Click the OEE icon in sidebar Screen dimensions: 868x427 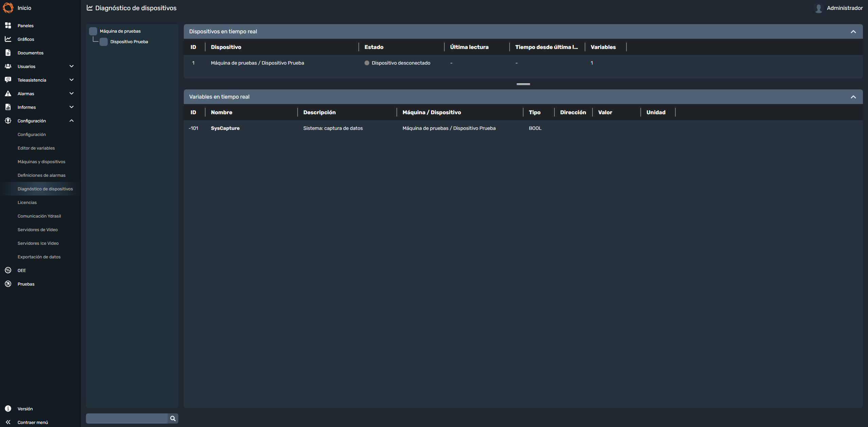click(x=8, y=270)
